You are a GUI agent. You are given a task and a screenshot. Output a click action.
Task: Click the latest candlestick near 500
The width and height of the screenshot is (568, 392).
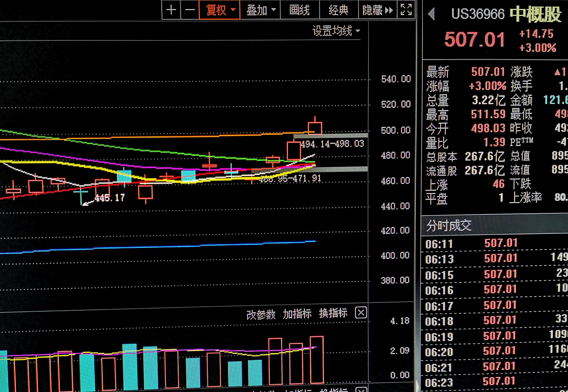click(315, 128)
